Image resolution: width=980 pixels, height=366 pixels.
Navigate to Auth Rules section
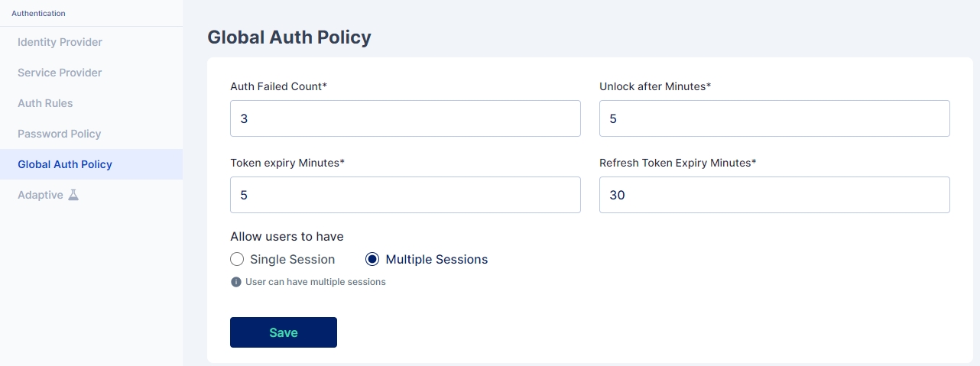[x=45, y=103]
